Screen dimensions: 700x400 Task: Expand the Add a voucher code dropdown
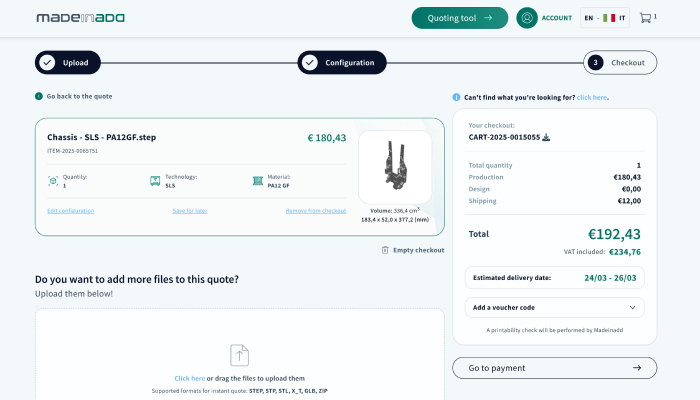[x=554, y=308]
